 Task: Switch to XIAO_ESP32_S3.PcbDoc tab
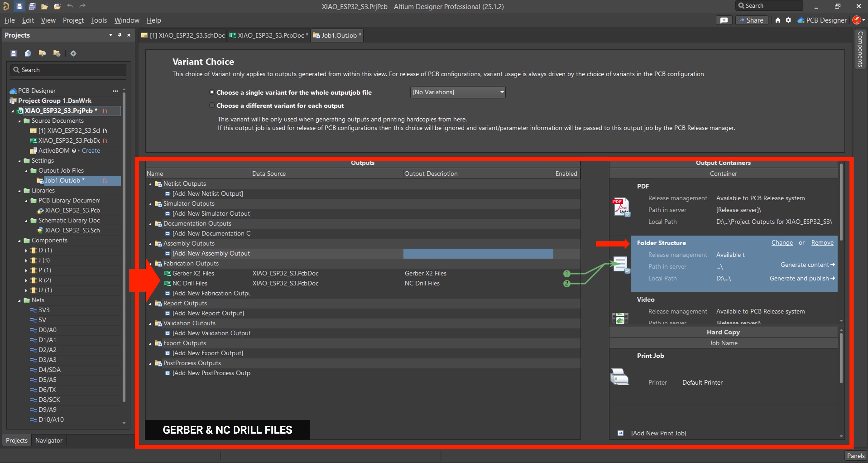point(268,35)
